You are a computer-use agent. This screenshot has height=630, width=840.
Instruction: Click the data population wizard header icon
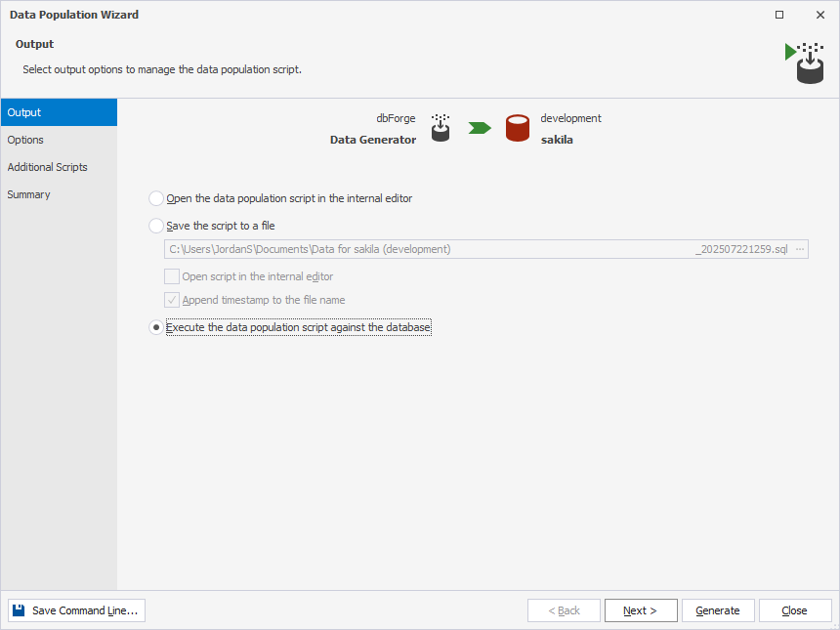pyautogui.click(x=805, y=63)
